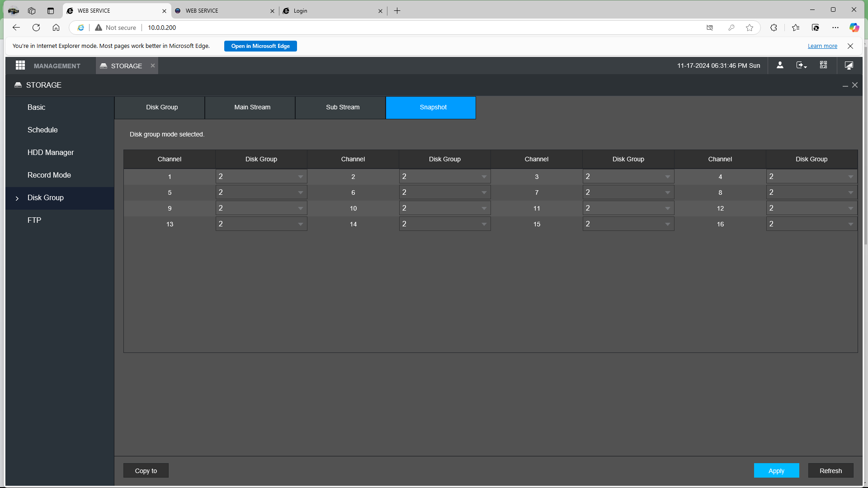This screenshot has height=488, width=868.
Task: Click the Copy to button
Action: click(x=146, y=470)
